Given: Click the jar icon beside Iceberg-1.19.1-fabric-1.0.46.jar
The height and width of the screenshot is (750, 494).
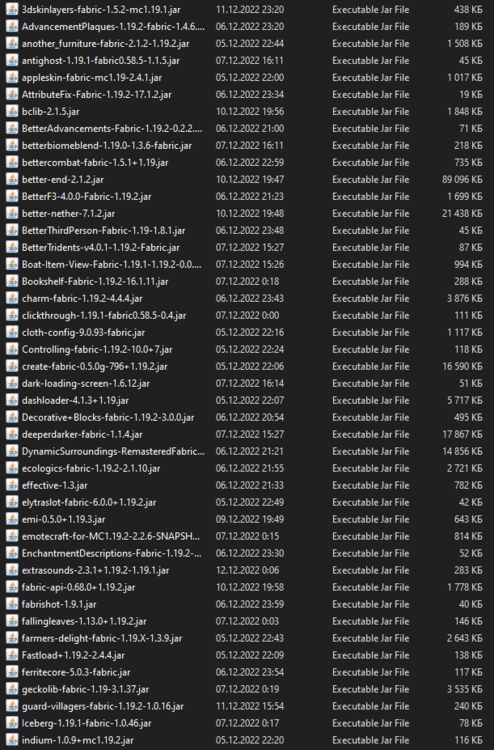Looking at the screenshot, I should coord(12,723).
